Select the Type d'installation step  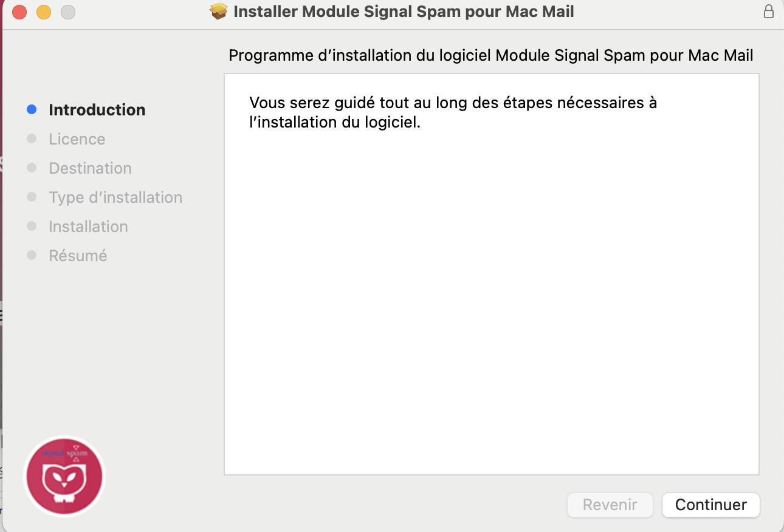coord(115,197)
